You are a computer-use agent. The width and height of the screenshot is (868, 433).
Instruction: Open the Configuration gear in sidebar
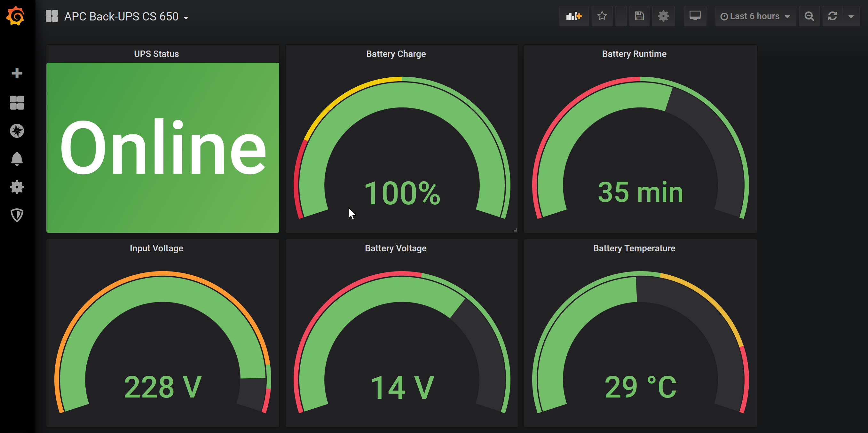tap(17, 187)
